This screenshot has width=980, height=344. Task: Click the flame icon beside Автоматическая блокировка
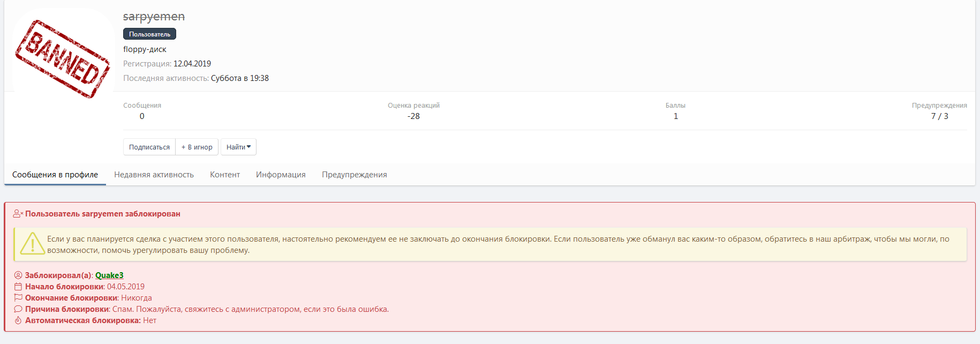pyautogui.click(x=18, y=320)
